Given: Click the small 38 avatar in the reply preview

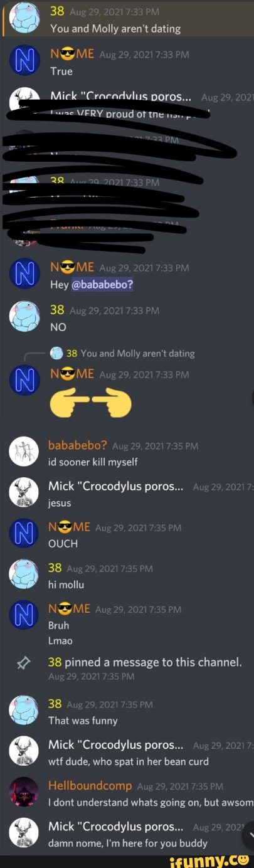Looking at the screenshot, I should [x=57, y=353].
